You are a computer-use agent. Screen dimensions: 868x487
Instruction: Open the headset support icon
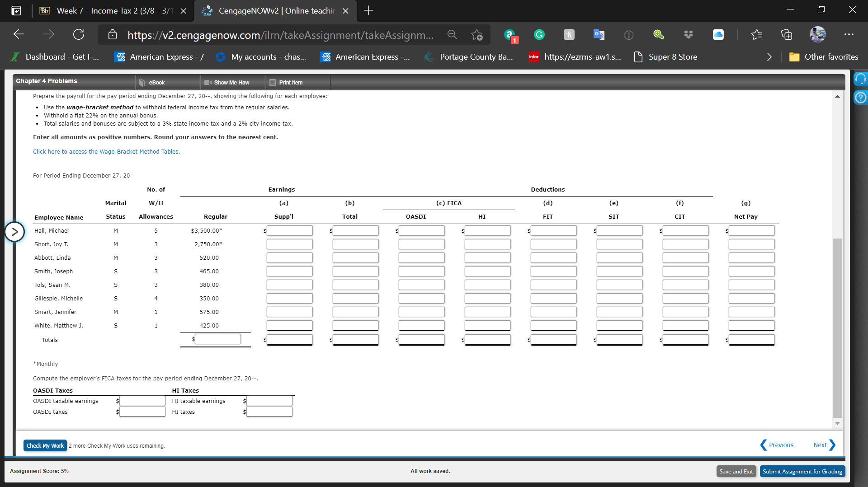860,79
